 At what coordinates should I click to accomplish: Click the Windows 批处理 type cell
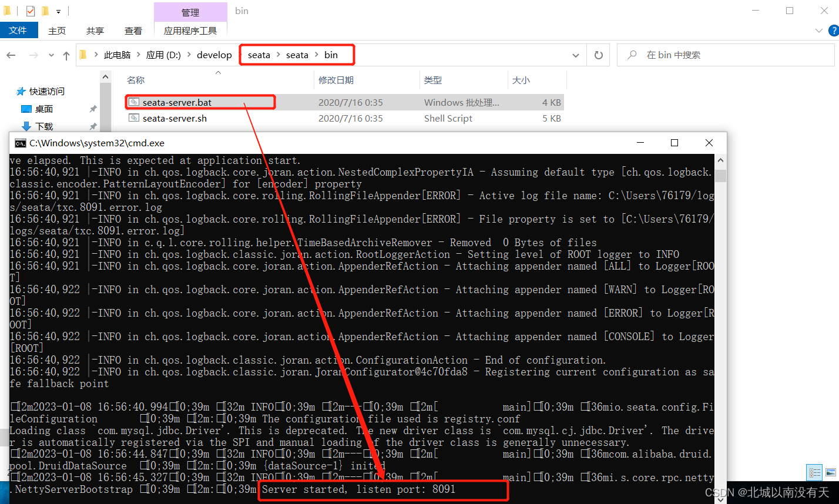[x=462, y=102]
